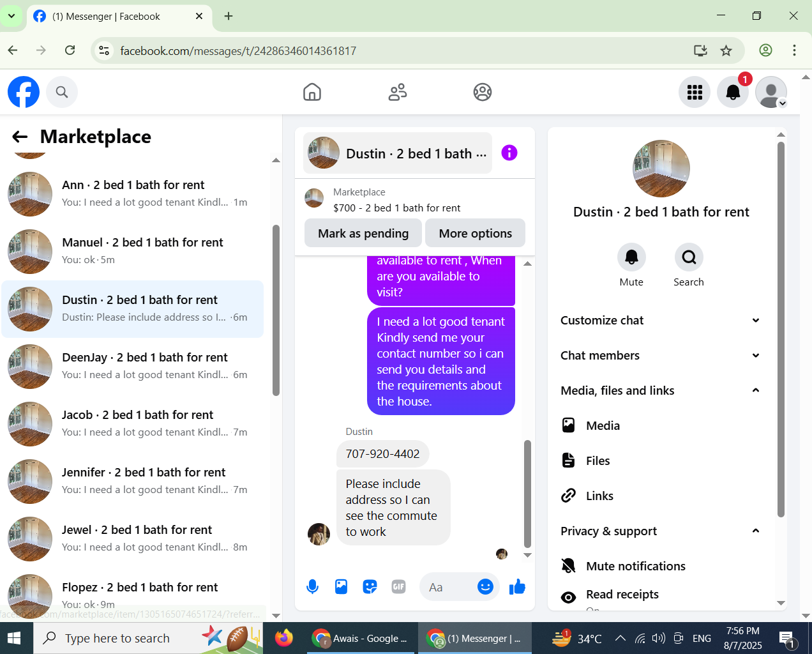The image size is (812, 654).
Task: Open Jennifer's conversation in the list
Action: point(132,481)
